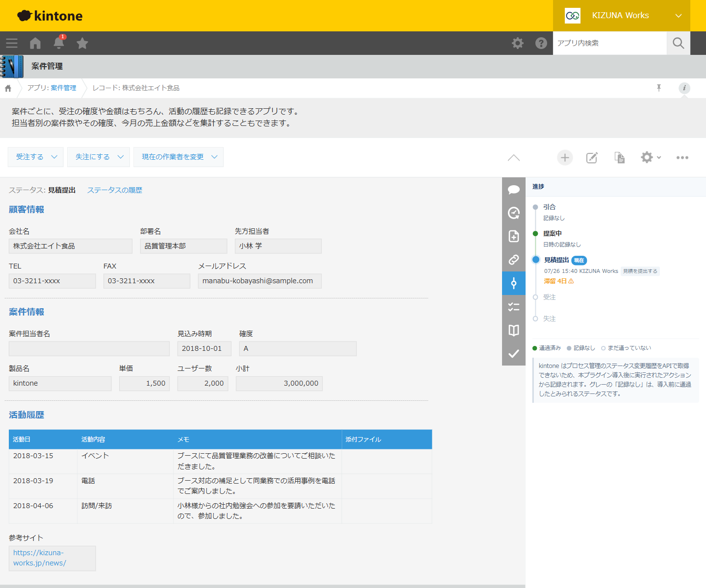This screenshot has height=588, width=706.
Task: Click into アプリ内検索 search field
Action: (610, 43)
